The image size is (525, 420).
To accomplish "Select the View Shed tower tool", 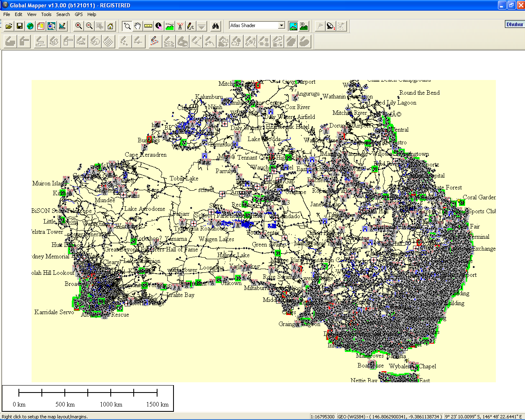I will pos(180,26).
